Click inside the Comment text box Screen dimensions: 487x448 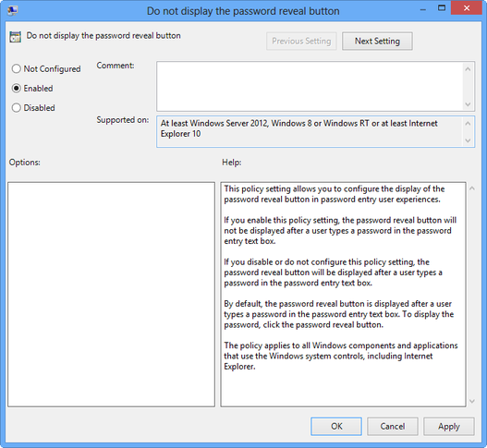[310, 86]
